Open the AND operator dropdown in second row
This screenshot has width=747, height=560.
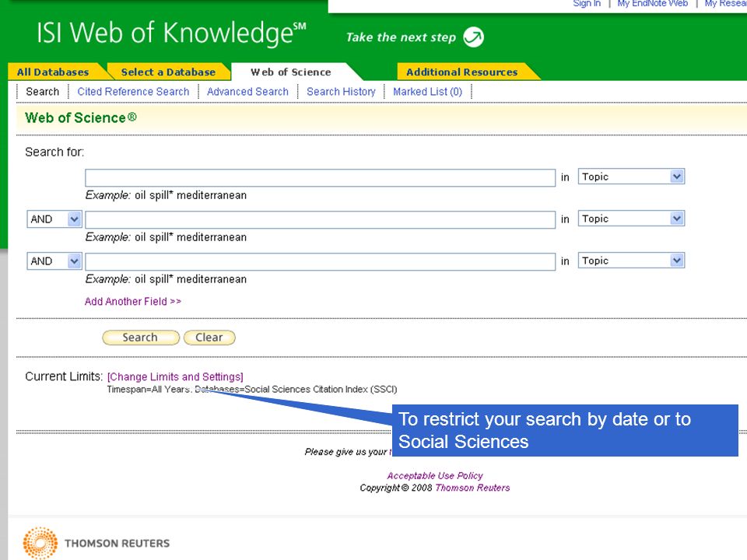point(54,219)
